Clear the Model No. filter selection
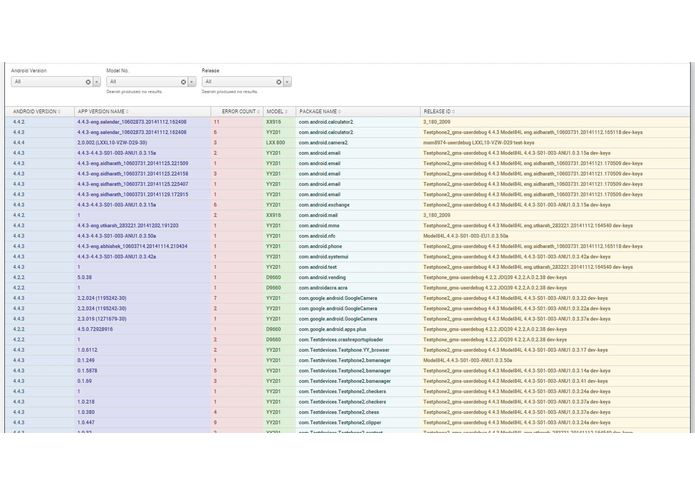The image size is (695, 494). click(183, 82)
